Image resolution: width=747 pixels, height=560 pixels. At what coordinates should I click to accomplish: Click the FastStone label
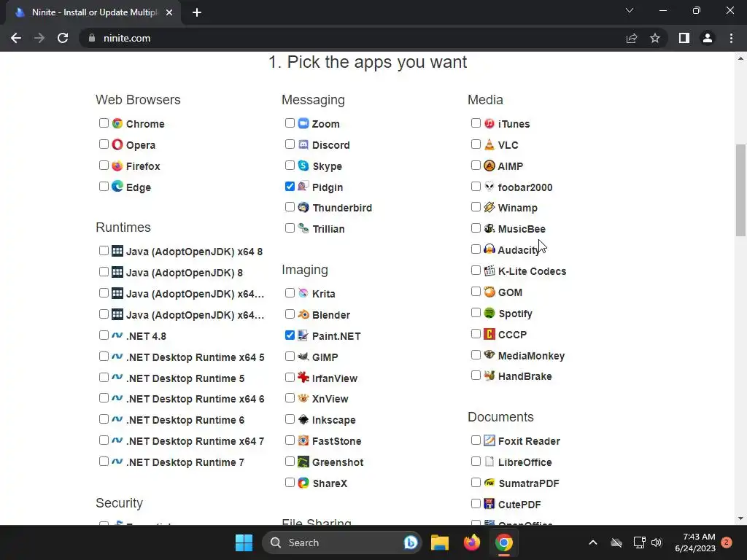pyautogui.click(x=336, y=441)
